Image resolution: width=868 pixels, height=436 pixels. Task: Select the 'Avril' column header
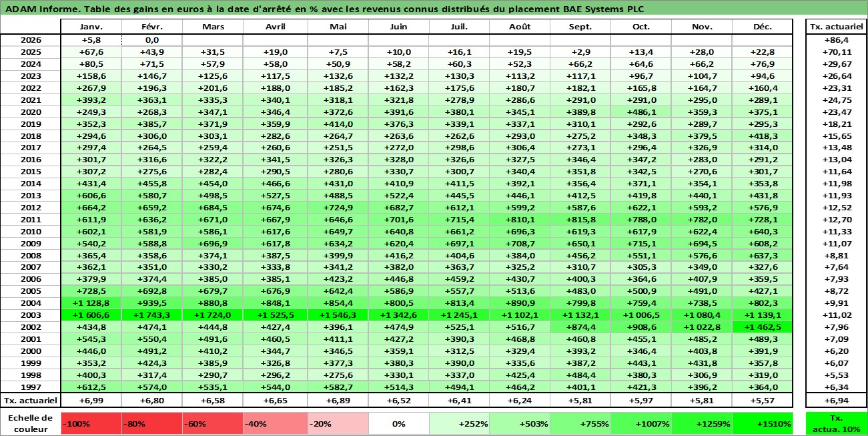(274, 27)
